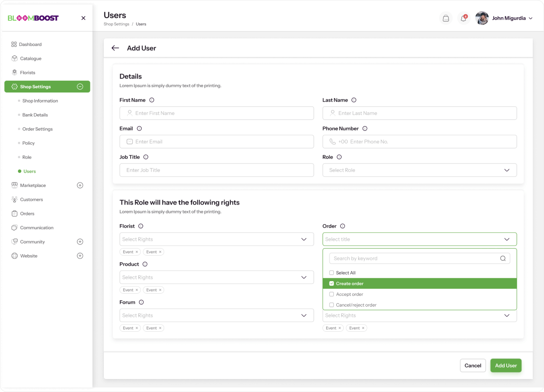
Task: Uncheck the Create order checkbox
Action: coord(332,284)
